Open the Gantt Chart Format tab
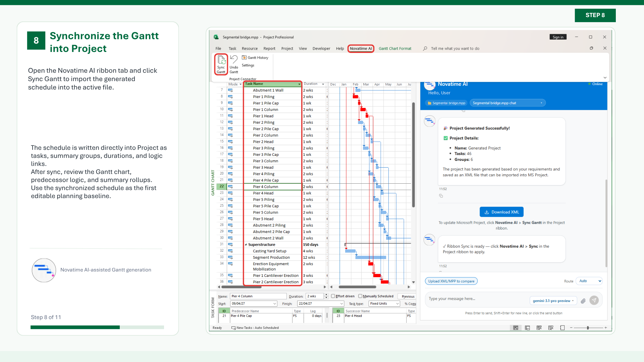This screenshot has width=644, height=362. pyautogui.click(x=395, y=49)
